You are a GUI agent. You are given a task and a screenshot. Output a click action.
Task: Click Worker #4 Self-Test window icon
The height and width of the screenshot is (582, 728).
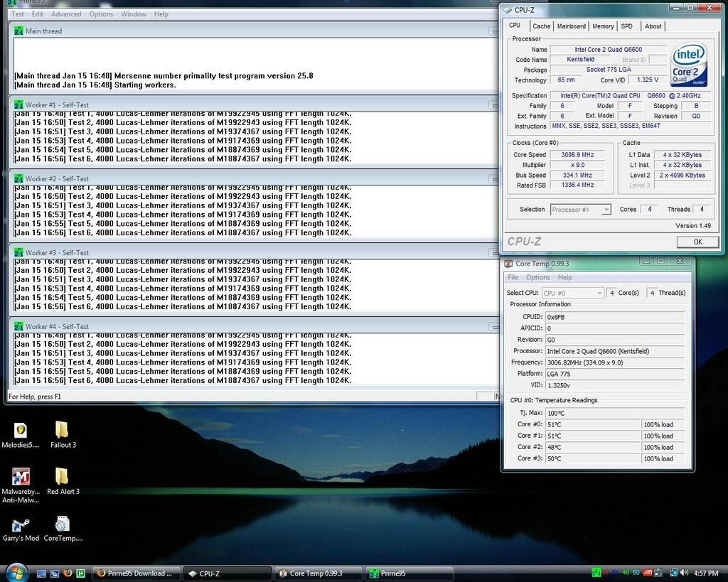tap(18, 326)
